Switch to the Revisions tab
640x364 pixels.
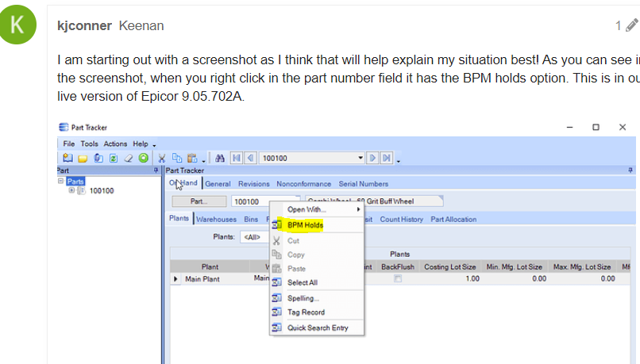click(254, 184)
